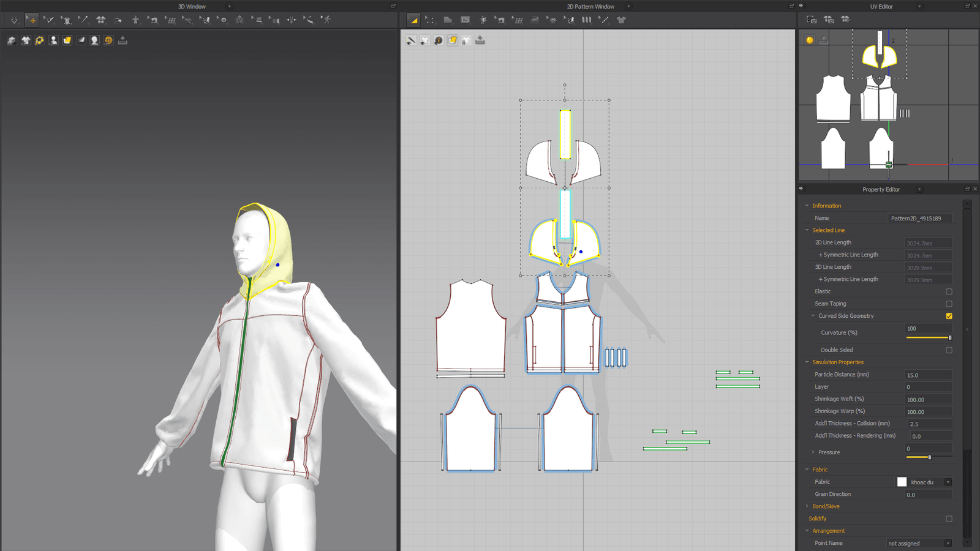Open the 3D Window title dropdown arrow

tap(230, 6)
